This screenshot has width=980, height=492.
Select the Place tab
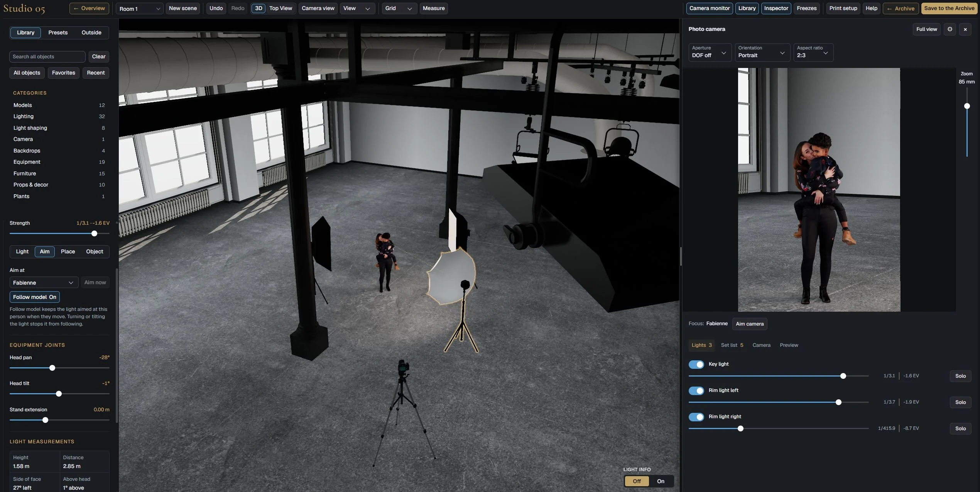(x=68, y=252)
